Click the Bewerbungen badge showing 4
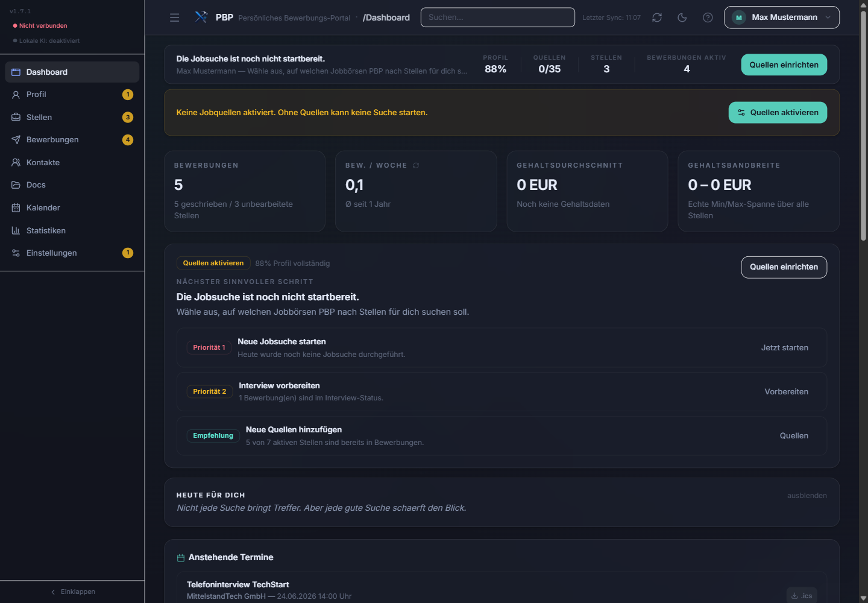Screen dimensions: 868x603 click(128, 140)
